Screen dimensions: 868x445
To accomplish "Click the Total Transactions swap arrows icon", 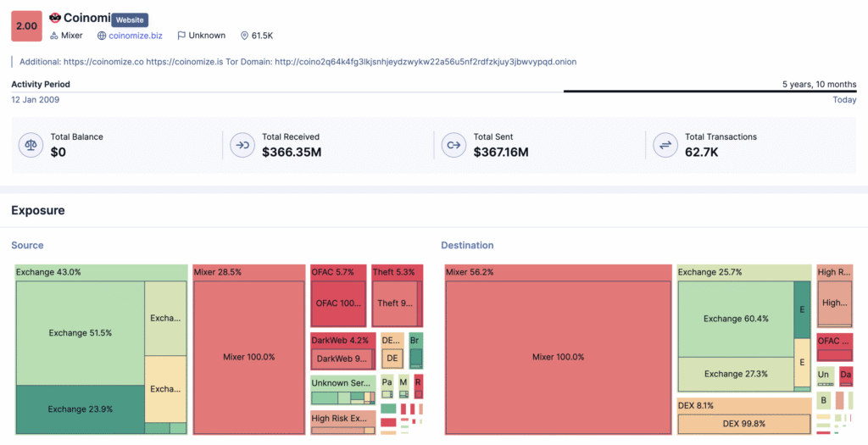I will point(665,145).
